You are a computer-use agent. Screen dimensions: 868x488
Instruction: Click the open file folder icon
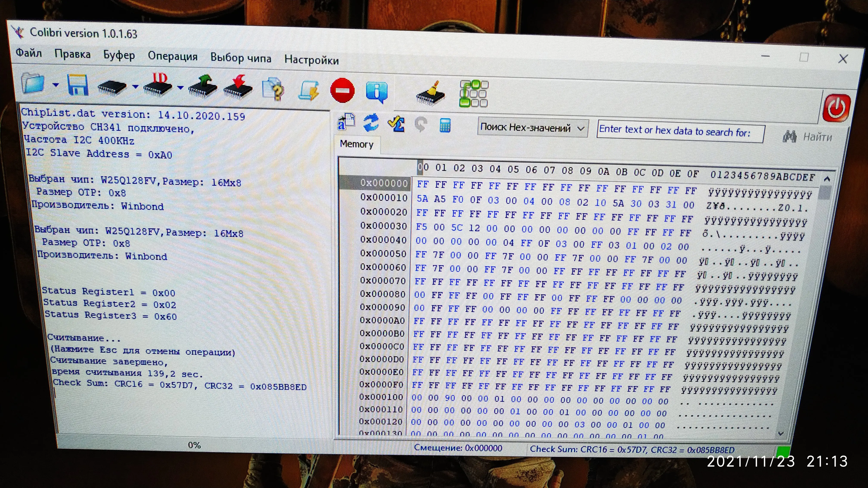point(33,83)
